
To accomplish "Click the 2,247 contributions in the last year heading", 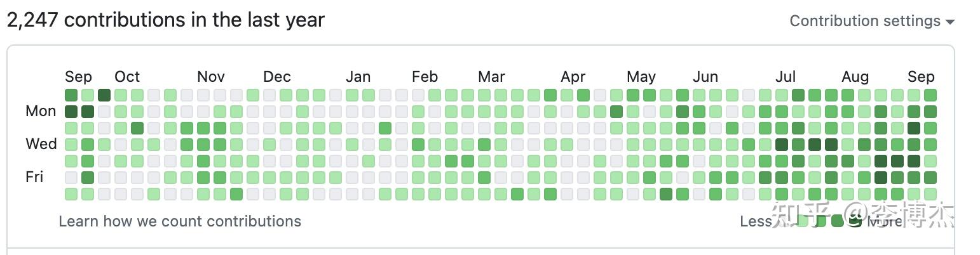I will point(165,20).
